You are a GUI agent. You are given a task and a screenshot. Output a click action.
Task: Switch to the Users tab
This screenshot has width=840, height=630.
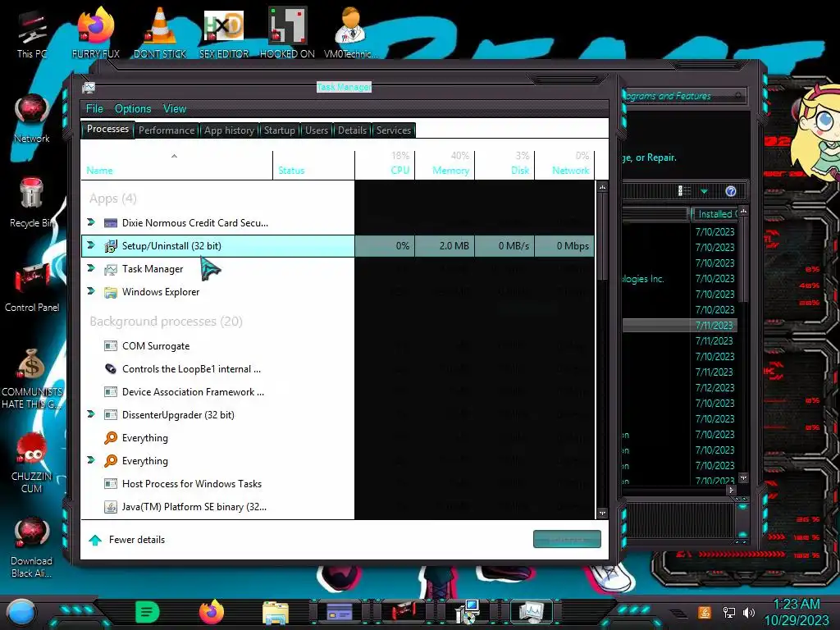tap(317, 130)
